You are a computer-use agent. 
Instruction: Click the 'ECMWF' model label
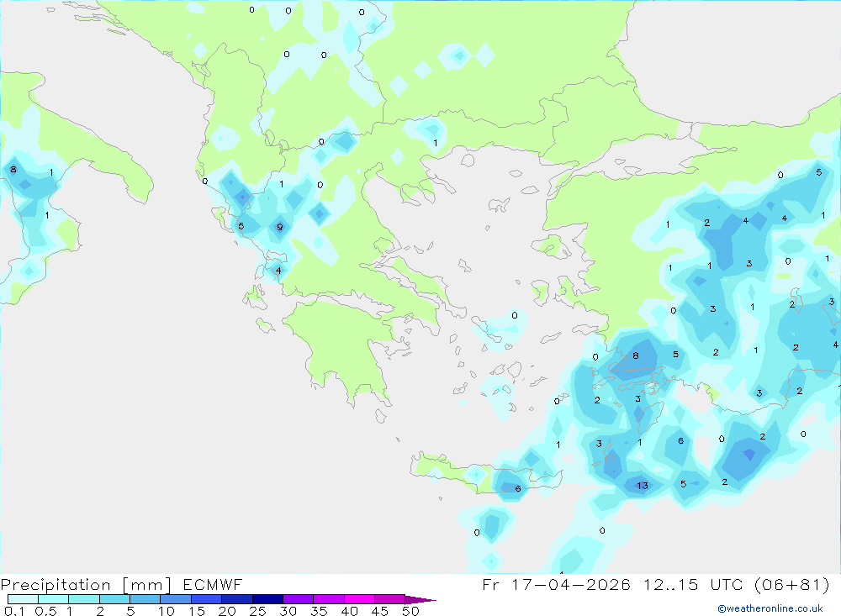[213, 584]
